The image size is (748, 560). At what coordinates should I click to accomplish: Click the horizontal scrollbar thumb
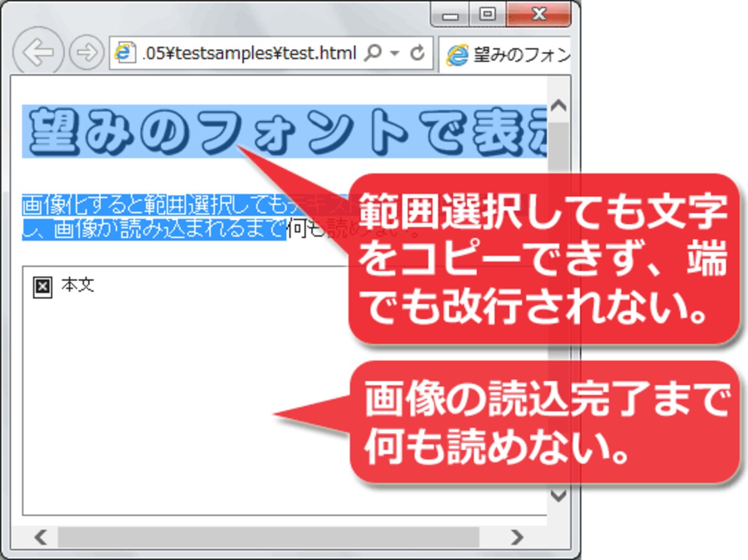(x=269, y=537)
